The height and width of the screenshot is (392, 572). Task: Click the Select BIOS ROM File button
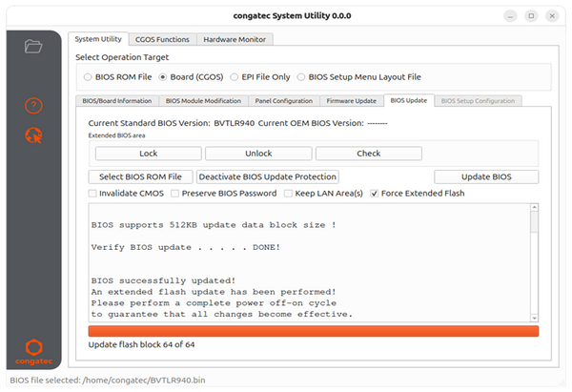click(140, 176)
